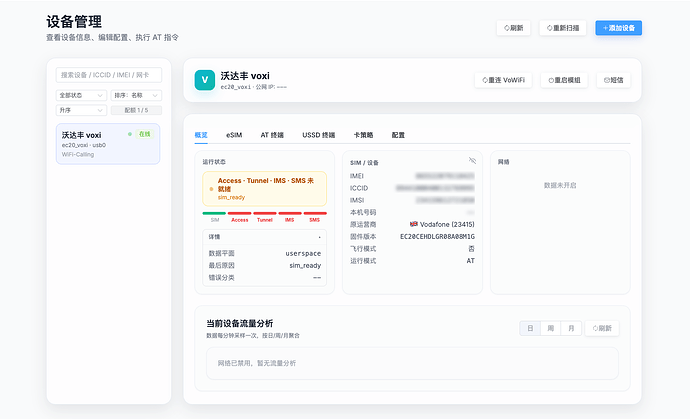Select the 日 traffic period toggle
This screenshot has width=690, height=419.
pos(530,328)
